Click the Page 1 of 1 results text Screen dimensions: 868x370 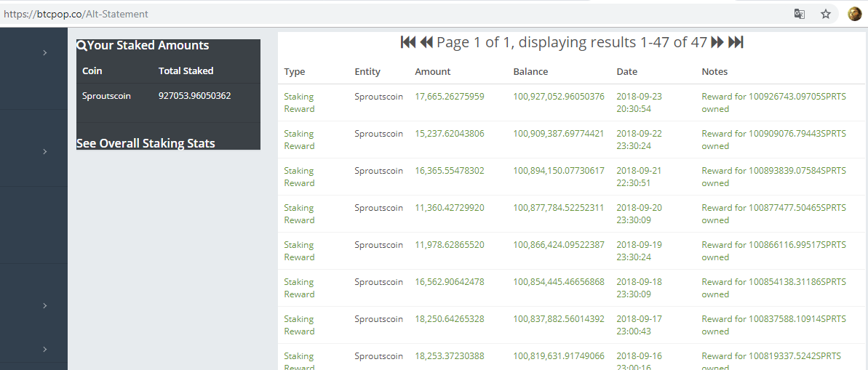pos(572,42)
